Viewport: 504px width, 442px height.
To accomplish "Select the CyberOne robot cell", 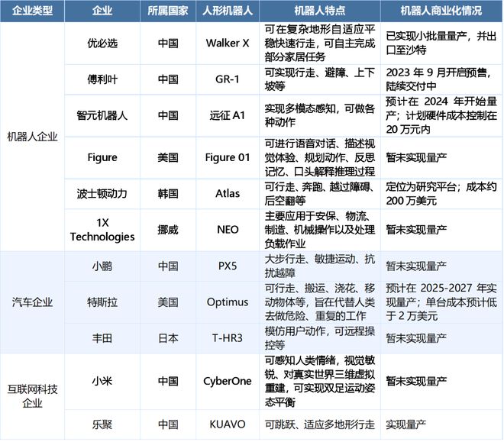I will click(x=228, y=381).
